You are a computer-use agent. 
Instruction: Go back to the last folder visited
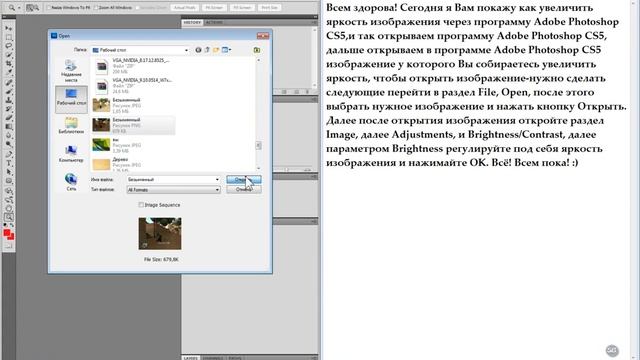tap(198, 50)
